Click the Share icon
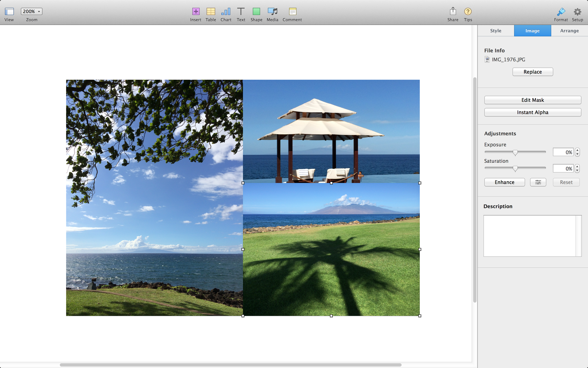Screen dimensions: 588x368 (x=453, y=11)
